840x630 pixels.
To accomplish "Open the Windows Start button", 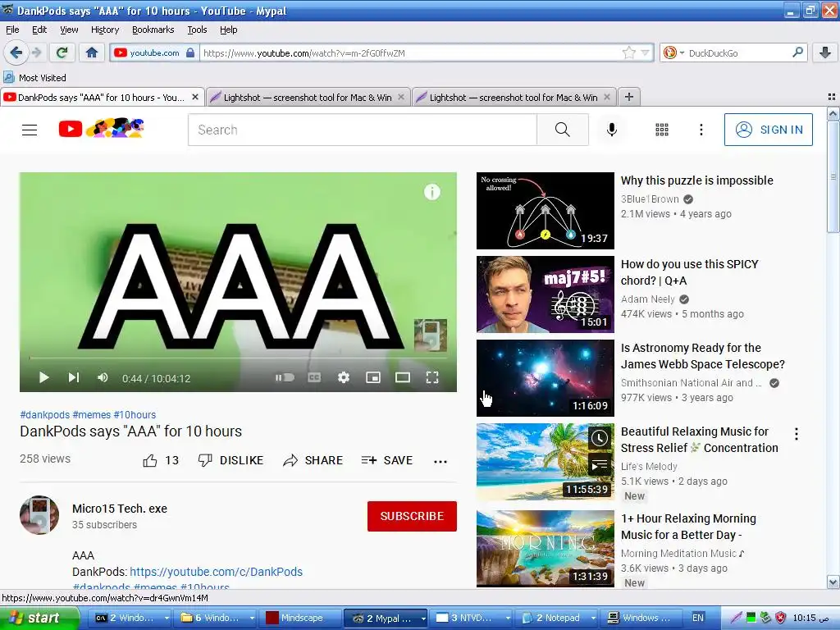I will 39,619.
